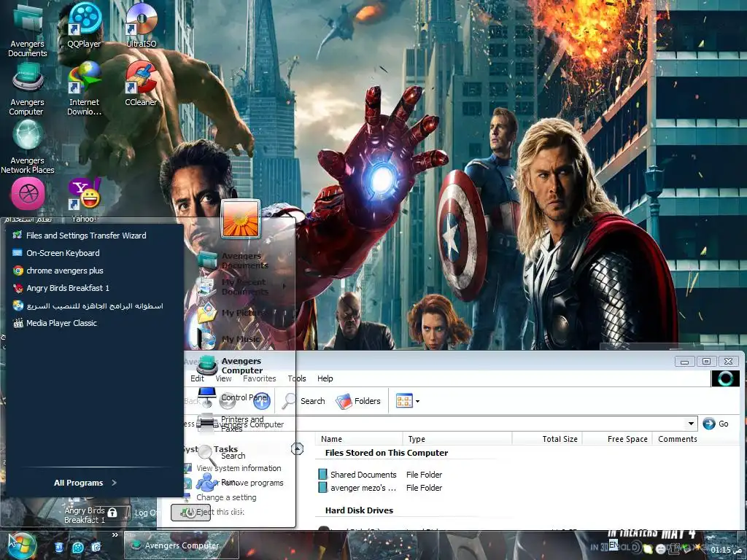Screen dimensions: 747x560
Task: Click the yellow-green tray icon
Action: point(648,549)
